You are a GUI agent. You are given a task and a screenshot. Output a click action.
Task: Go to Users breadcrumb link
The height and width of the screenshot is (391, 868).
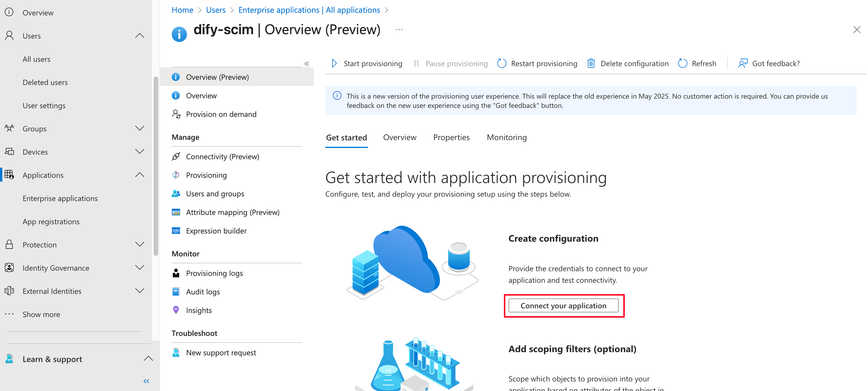pyautogui.click(x=216, y=10)
